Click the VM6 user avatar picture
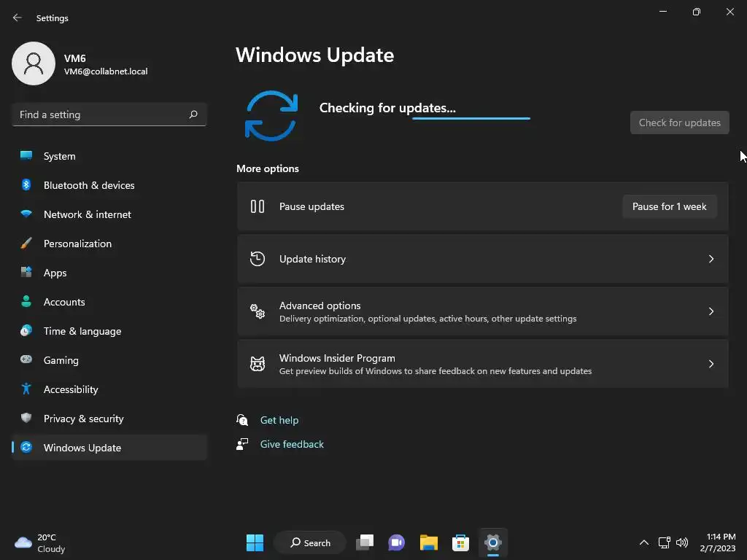The image size is (747, 560). tap(34, 63)
